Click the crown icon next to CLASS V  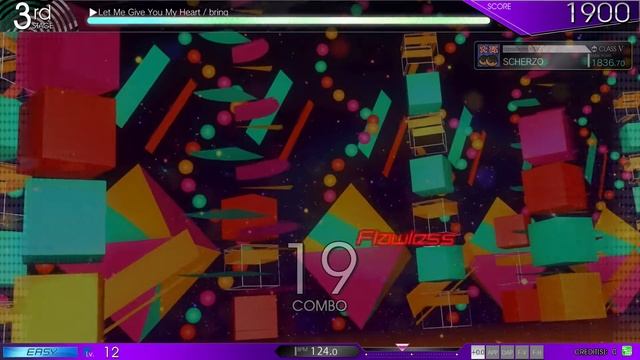(x=594, y=49)
